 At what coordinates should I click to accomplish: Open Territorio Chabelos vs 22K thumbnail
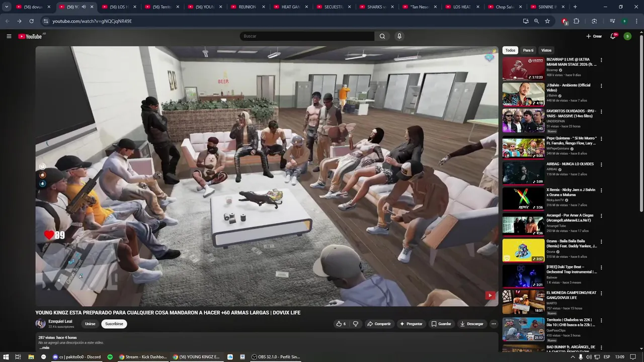point(523,329)
